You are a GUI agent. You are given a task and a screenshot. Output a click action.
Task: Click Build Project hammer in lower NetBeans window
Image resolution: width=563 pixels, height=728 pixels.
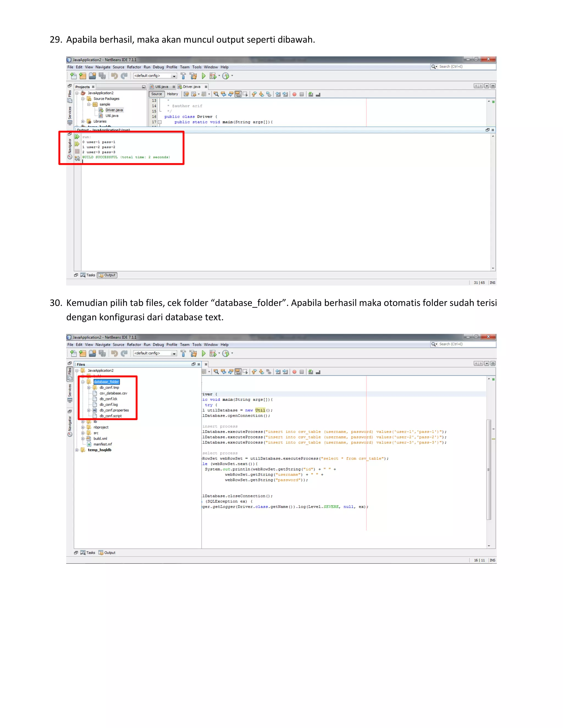(183, 353)
